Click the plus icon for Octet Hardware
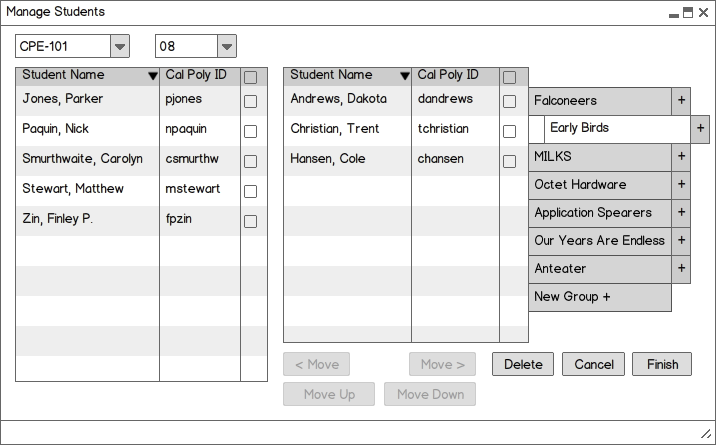This screenshot has width=716, height=445. [x=681, y=185]
